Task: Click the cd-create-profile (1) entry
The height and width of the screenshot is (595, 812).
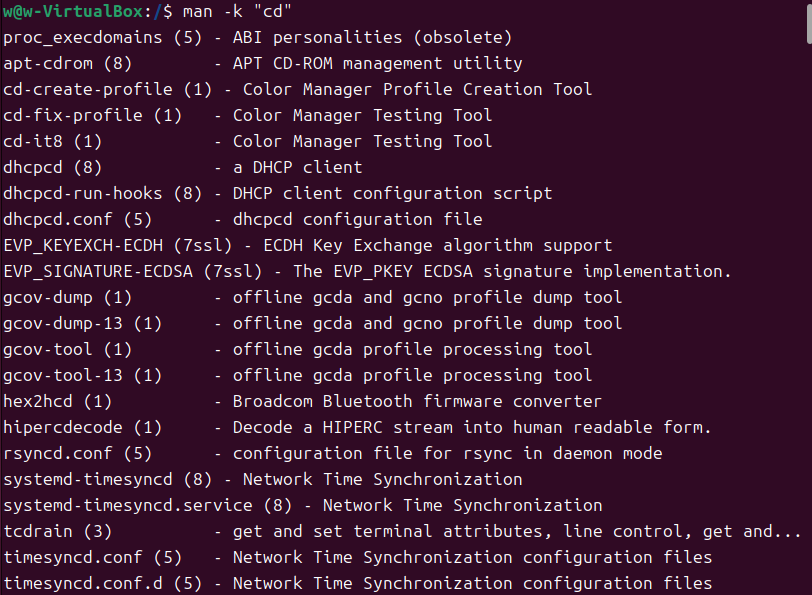Action: coord(107,89)
